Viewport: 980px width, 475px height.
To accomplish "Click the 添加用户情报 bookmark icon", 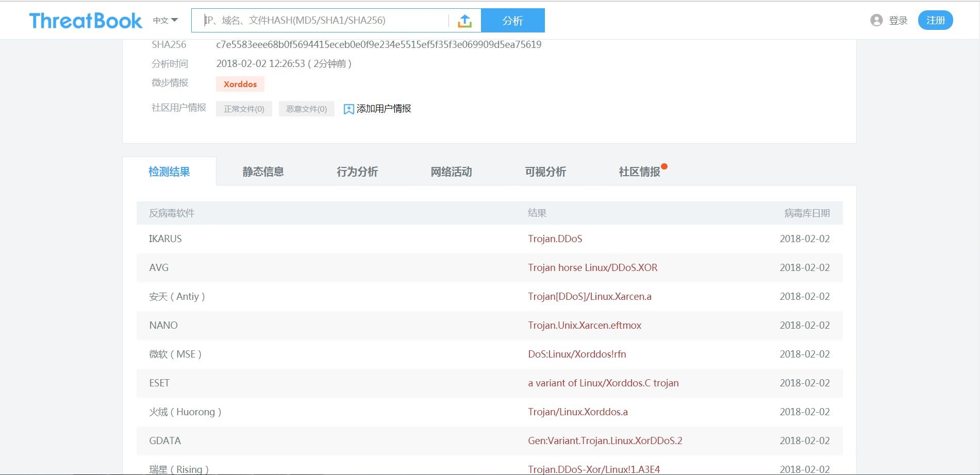I will 348,109.
